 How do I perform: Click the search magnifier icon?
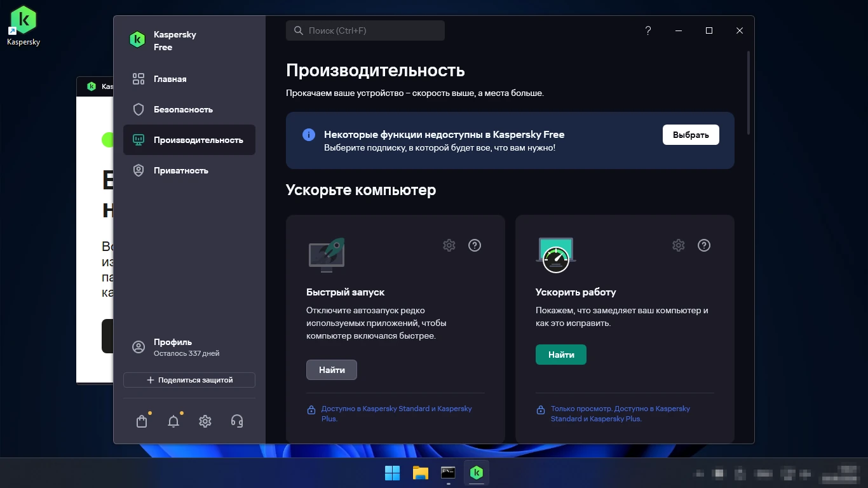click(x=299, y=30)
